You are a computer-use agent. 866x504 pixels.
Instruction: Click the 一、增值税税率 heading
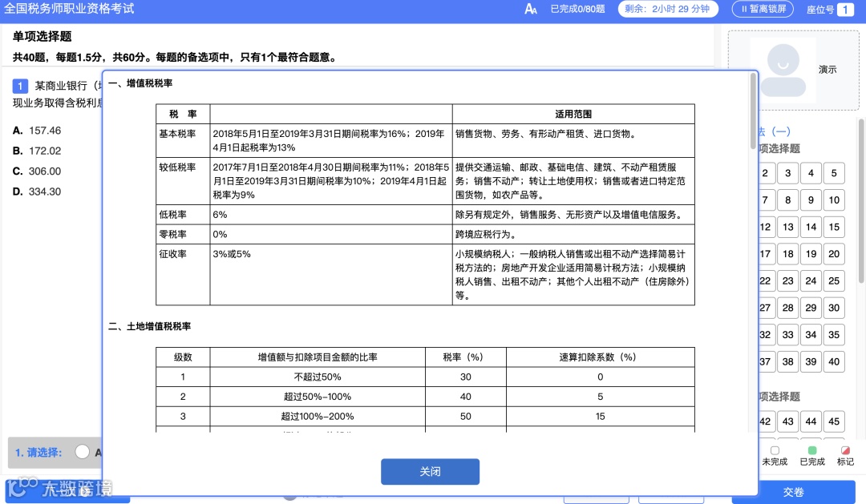[140, 83]
